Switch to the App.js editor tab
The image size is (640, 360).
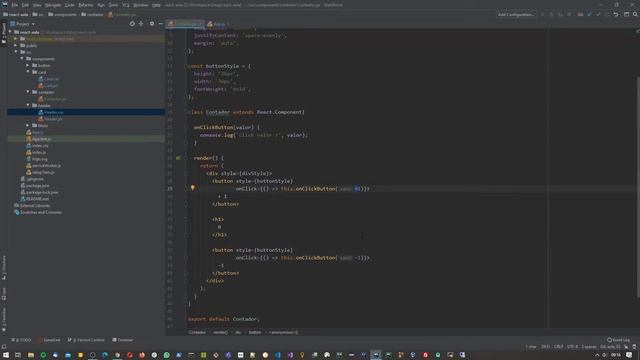tap(217, 24)
